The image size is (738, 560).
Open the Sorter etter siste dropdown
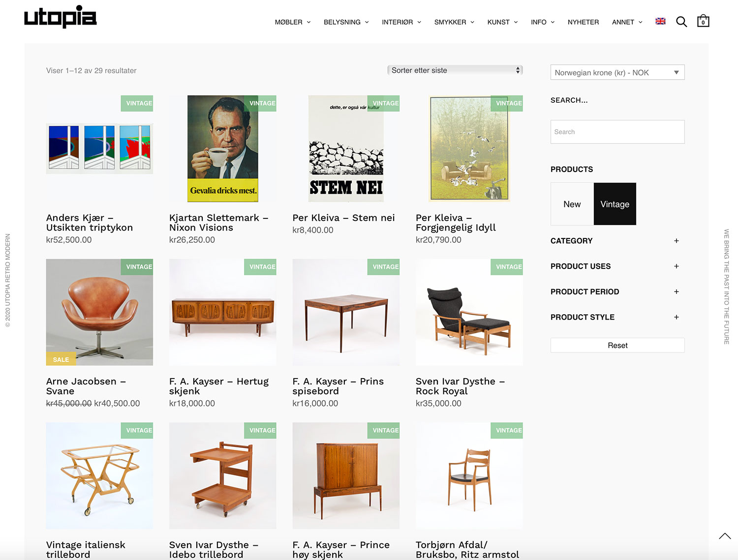click(x=455, y=70)
